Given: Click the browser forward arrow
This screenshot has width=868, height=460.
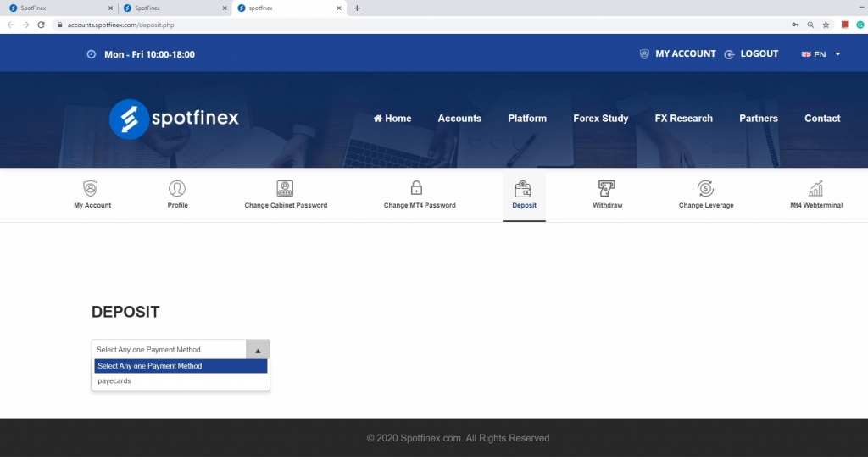Looking at the screenshot, I should [x=25, y=25].
